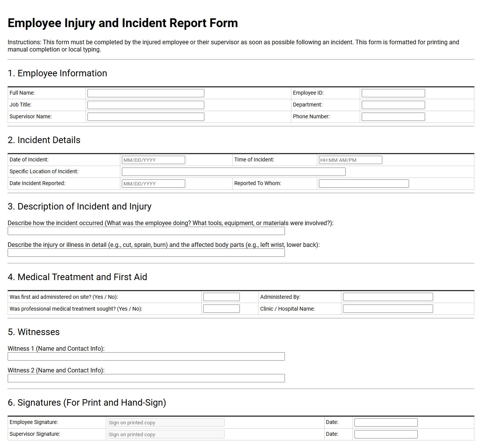Click 'Was professional medical treatment sought?' label
Image resolution: width=482 pixels, height=448 pixels.
(x=76, y=309)
